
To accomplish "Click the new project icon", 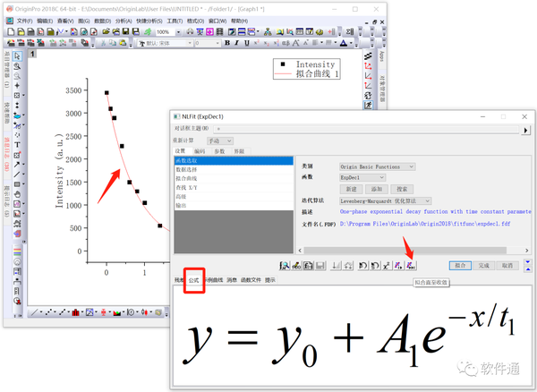I will click(11, 32).
